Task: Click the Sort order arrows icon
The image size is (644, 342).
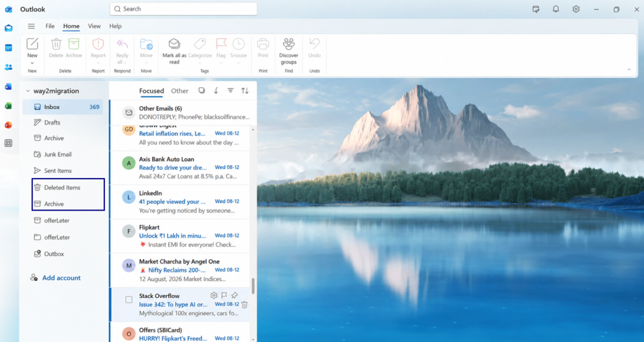Action: [245, 91]
